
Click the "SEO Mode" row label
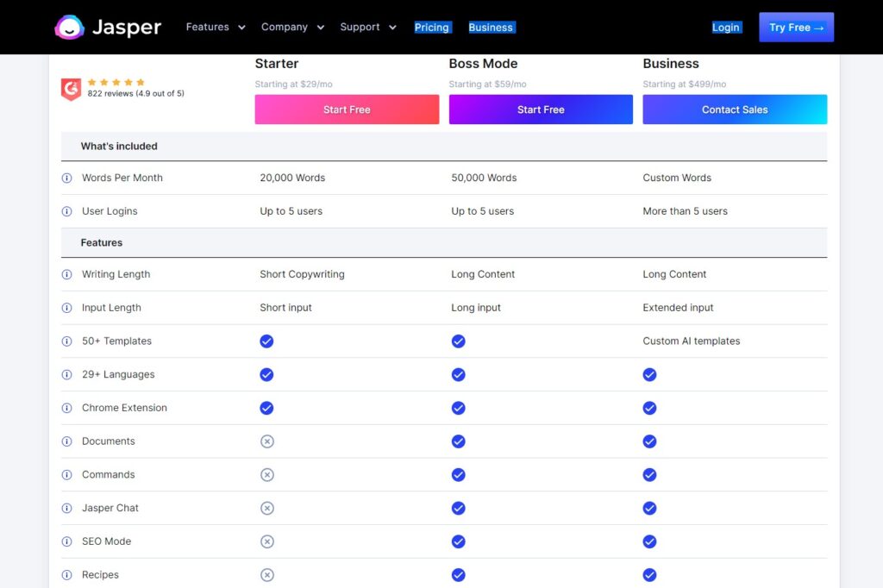coord(106,541)
